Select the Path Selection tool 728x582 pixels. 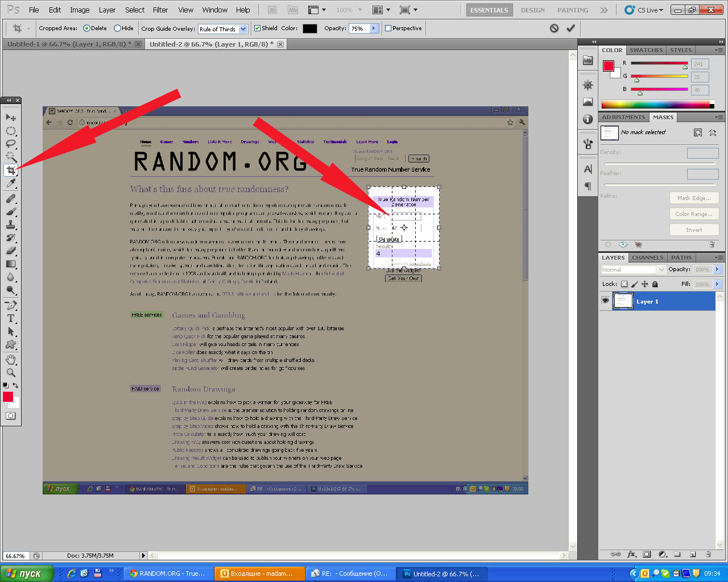[x=11, y=331]
